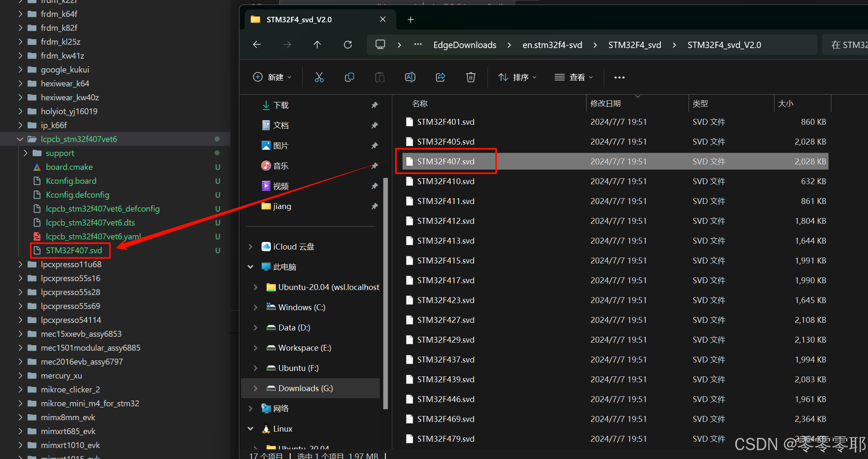Open the more options ellipsis menu
This screenshot has height=459, width=868.
click(x=619, y=78)
